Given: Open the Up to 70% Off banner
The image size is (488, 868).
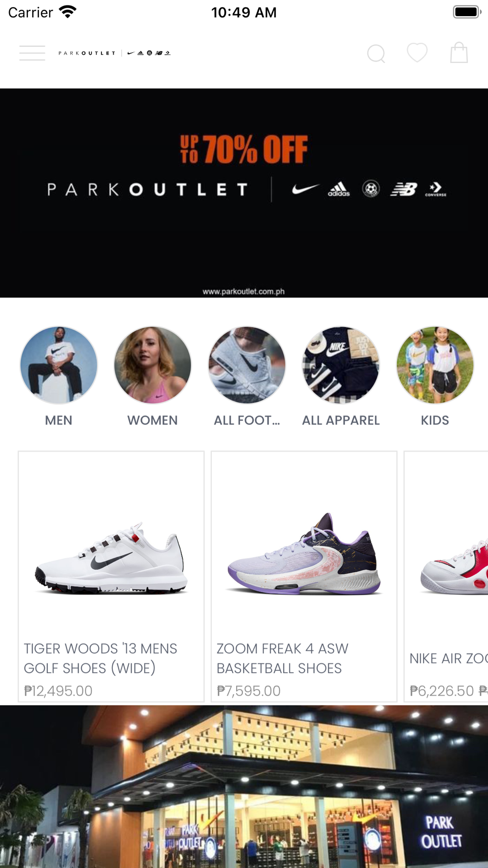Looking at the screenshot, I should coord(244,193).
